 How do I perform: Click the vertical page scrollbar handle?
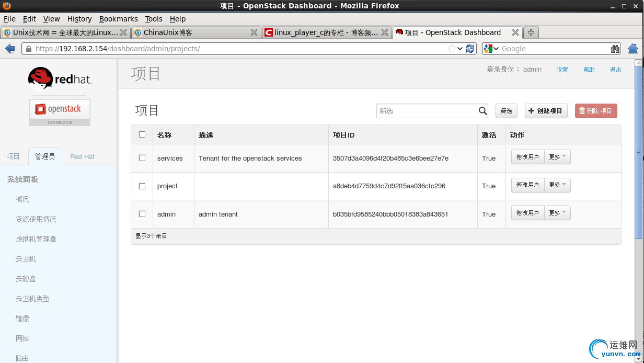click(638, 152)
